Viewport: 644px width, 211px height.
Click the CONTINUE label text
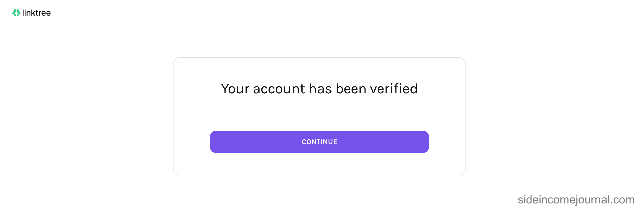click(319, 142)
